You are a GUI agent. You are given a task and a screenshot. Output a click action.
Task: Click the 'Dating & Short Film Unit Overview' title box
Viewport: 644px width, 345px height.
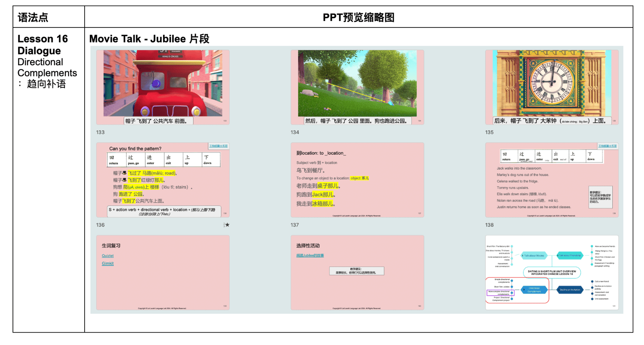[551, 272]
